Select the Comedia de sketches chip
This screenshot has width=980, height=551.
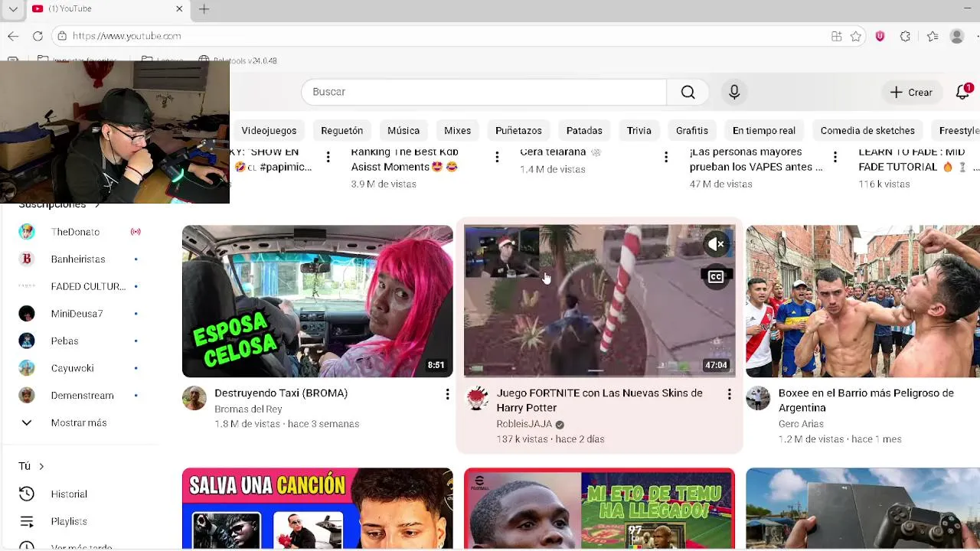coord(867,130)
